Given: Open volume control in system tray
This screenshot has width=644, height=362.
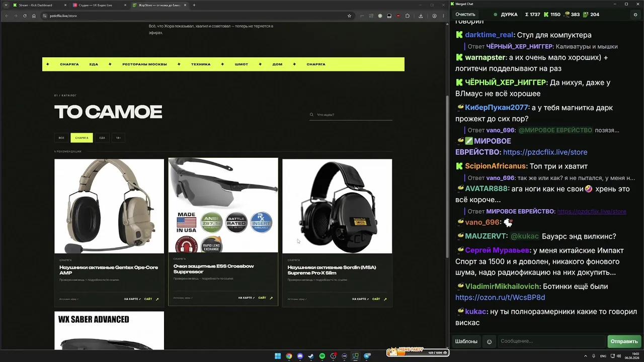Looking at the screenshot, I should click(618, 356).
